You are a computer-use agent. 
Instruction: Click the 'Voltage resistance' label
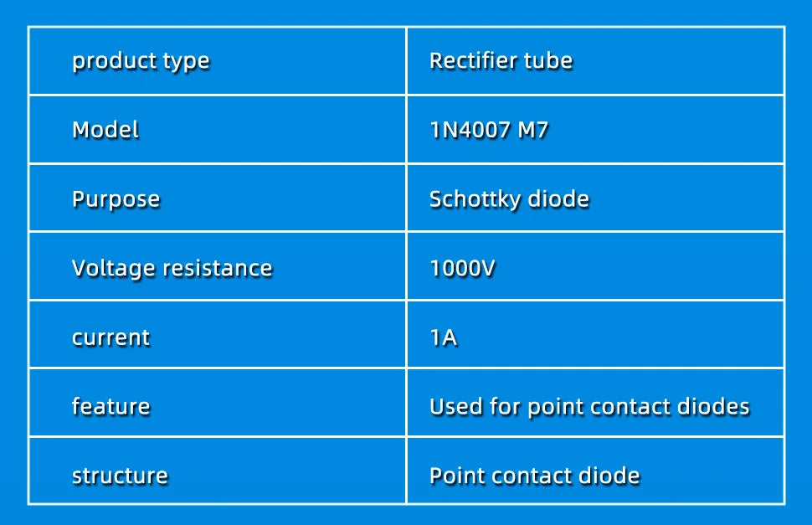pyautogui.click(x=172, y=268)
